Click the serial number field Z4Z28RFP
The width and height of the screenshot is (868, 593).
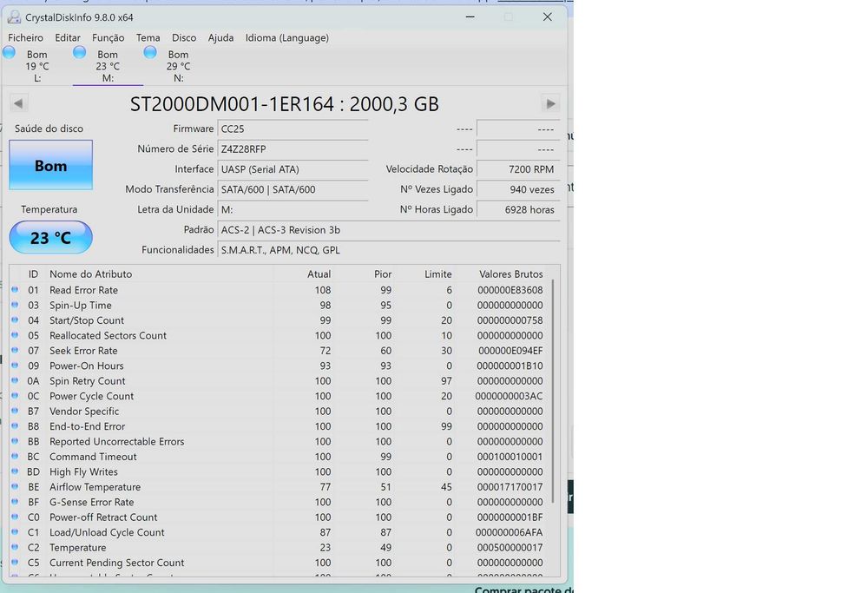pyautogui.click(x=293, y=149)
